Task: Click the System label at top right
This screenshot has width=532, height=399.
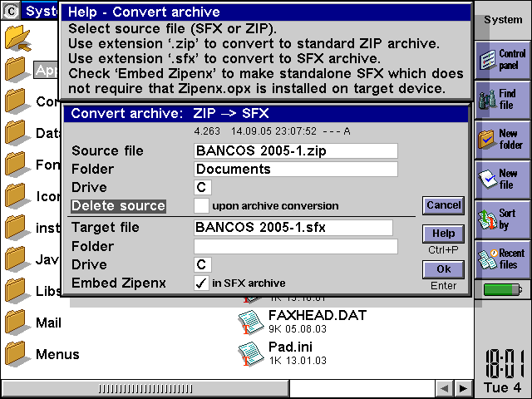Action: (x=503, y=20)
